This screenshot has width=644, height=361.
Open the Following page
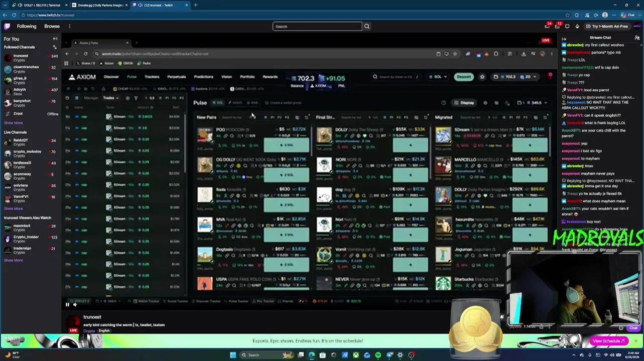coord(27,26)
